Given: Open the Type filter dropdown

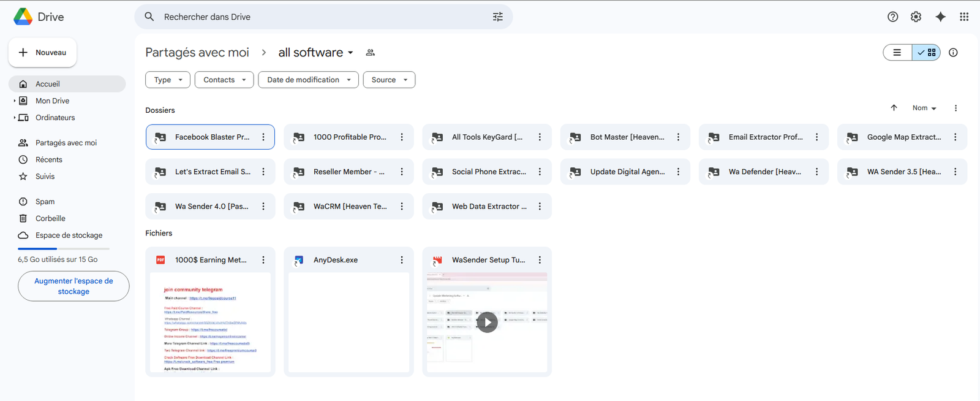Looking at the screenshot, I should [x=168, y=80].
